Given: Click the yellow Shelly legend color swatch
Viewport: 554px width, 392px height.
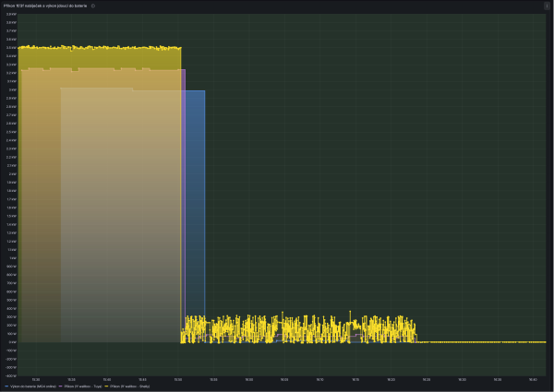Looking at the screenshot, I should pyautogui.click(x=107, y=386).
